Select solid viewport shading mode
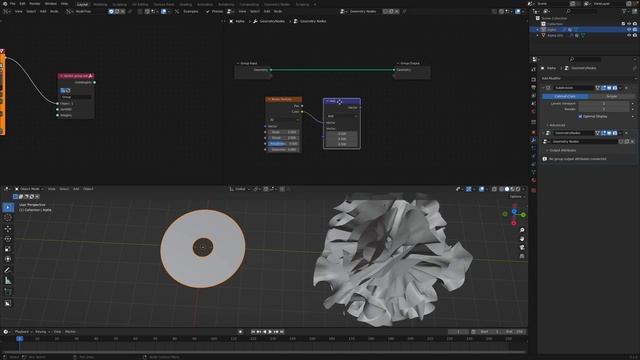 tap(507, 189)
